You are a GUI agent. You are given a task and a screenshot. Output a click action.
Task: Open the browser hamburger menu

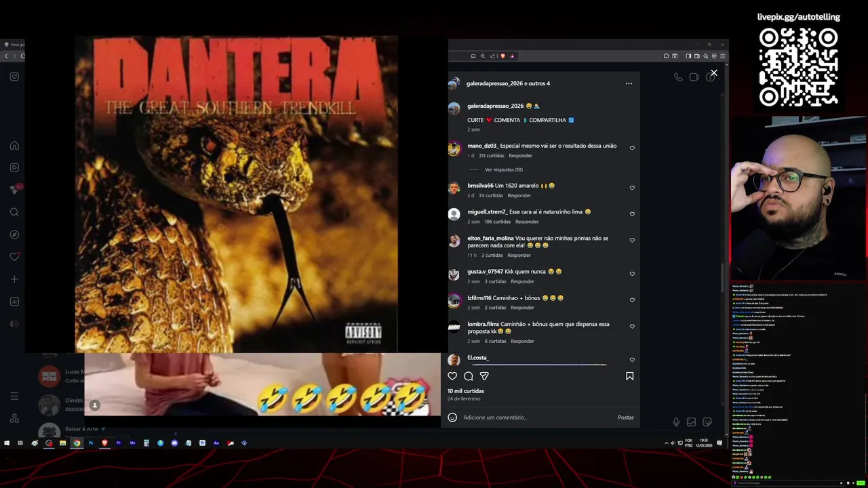pos(723,56)
